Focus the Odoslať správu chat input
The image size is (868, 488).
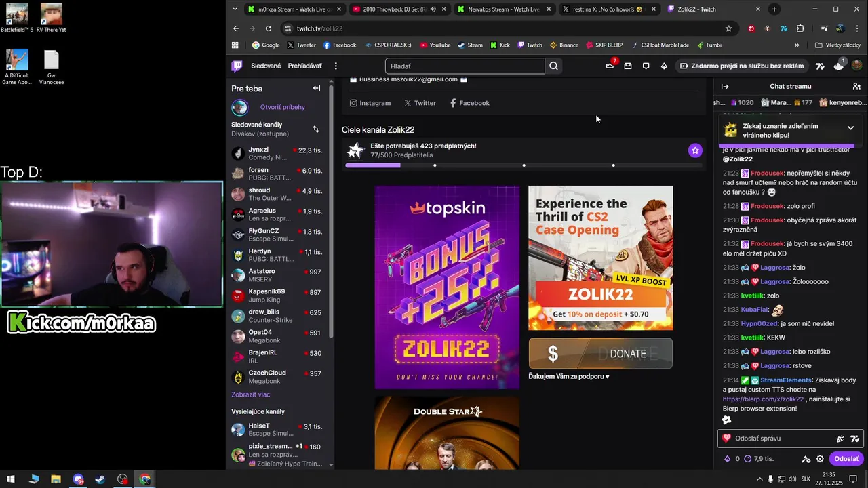(790, 439)
